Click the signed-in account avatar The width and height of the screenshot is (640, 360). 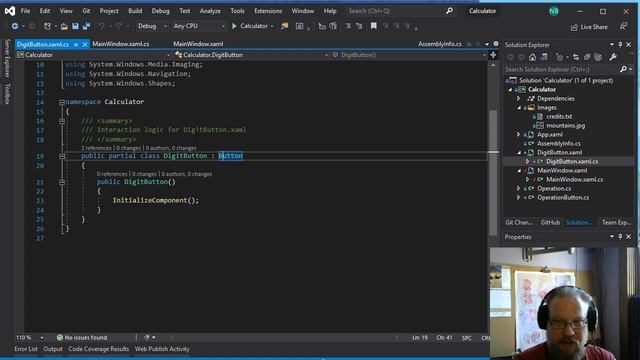coord(554,11)
